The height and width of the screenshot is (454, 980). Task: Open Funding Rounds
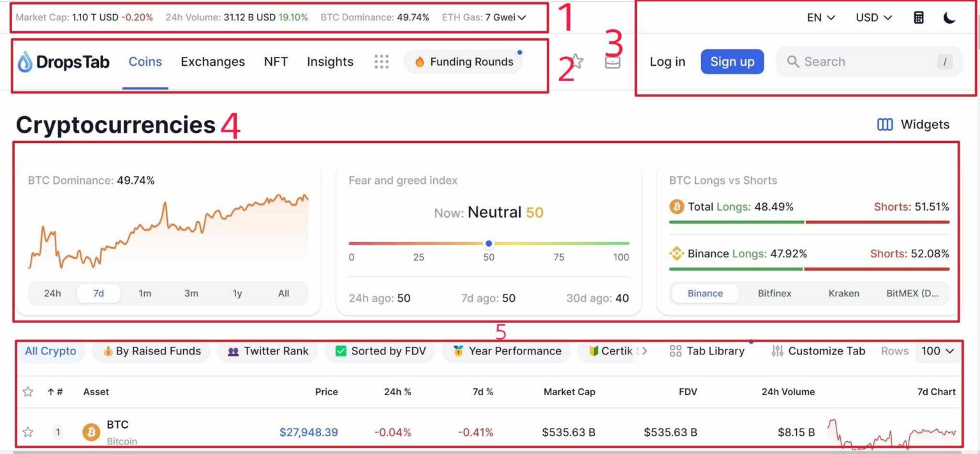point(463,62)
